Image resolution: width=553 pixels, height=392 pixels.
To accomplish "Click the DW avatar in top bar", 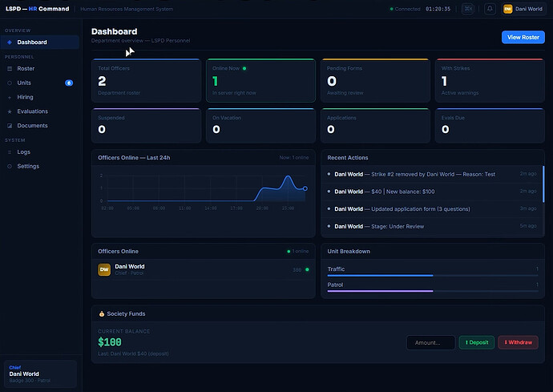I will [508, 9].
